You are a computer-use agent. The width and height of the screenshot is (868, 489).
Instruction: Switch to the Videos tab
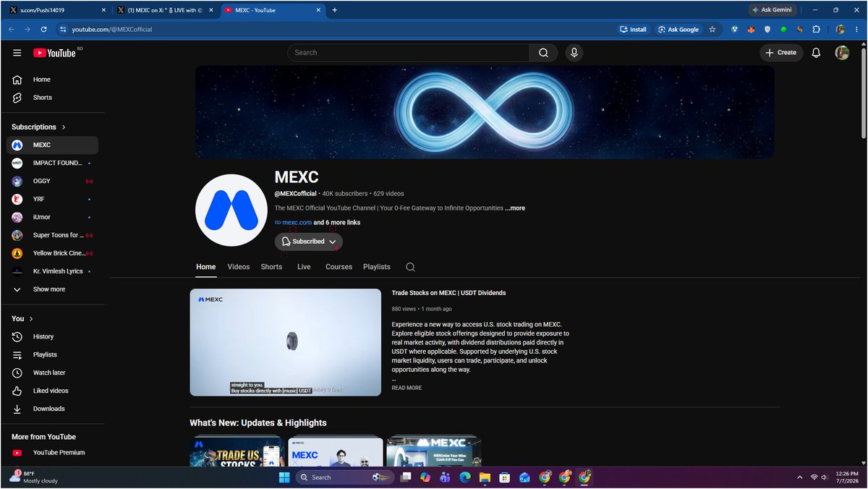click(239, 267)
